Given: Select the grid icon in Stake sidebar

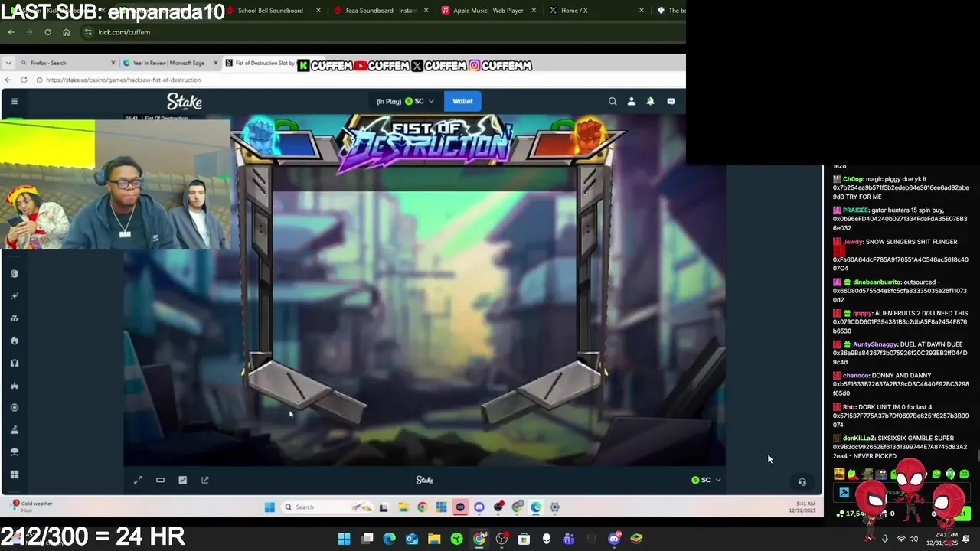Looking at the screenshot, I should [x=15, y=474].
